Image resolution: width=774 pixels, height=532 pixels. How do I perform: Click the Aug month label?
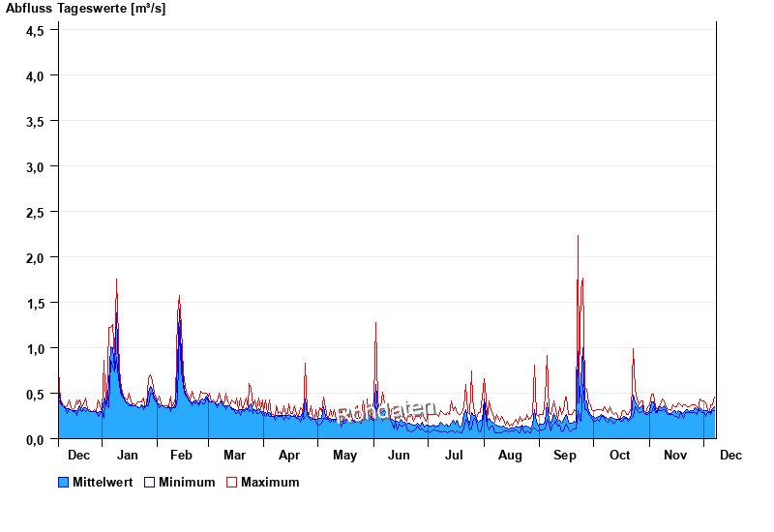point(510,456)
